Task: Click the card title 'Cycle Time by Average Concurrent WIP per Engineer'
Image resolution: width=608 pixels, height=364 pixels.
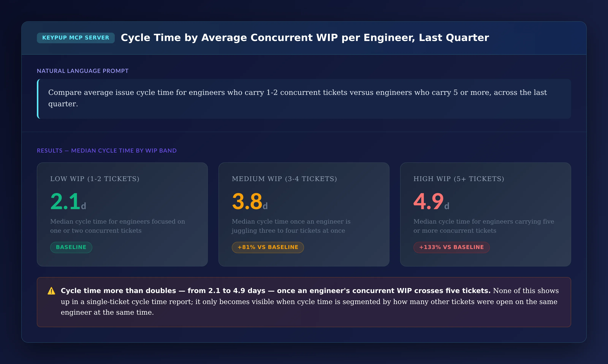Action: pyautogui.click(x=305, y=38)
